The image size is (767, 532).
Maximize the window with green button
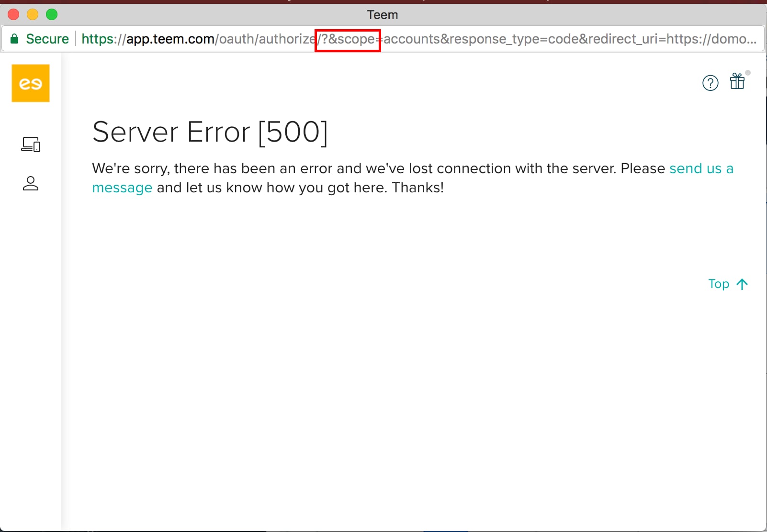(x=52, y=14)
